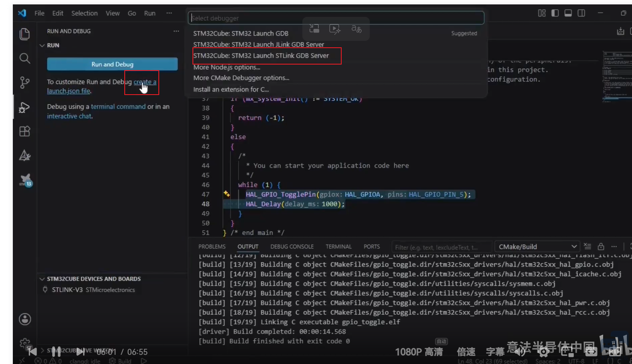Screen dimensions: 632x364
Task: Click the 'interactive chat' link
Action: pos(69,116)
